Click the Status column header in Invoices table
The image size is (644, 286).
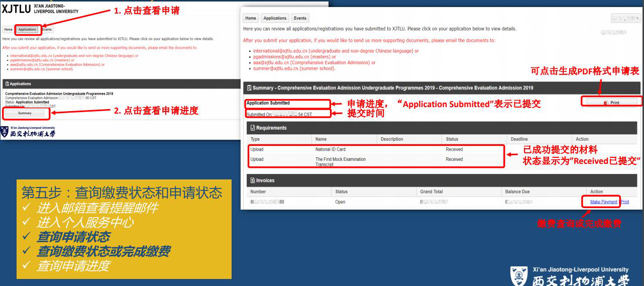point(341,192)
